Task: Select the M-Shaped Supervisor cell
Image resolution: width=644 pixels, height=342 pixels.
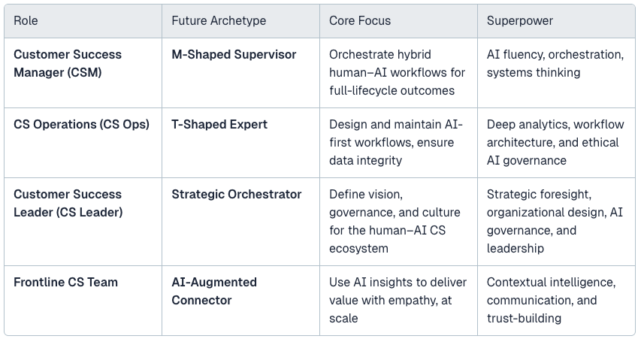Action: (x=240, y=73)
